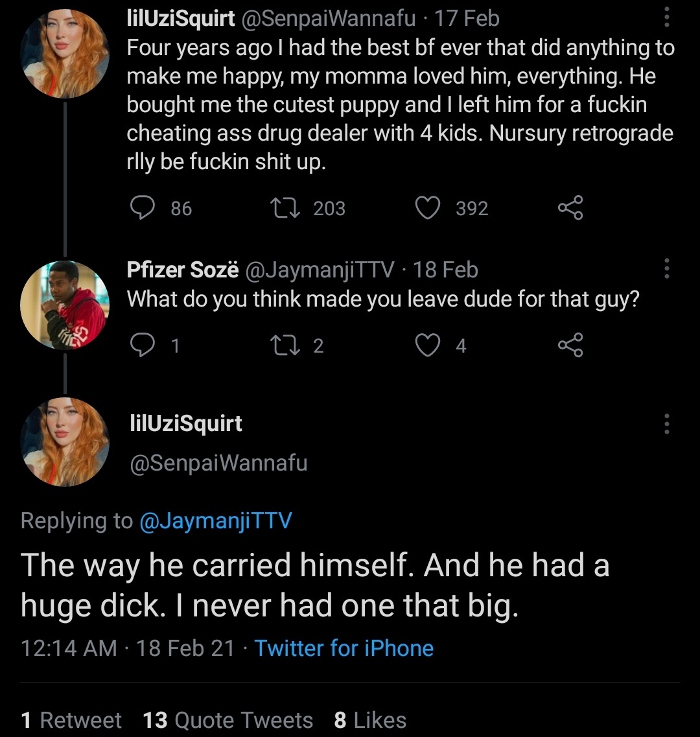Share the first lilUziSquirt tweet

tap(570, 208)
